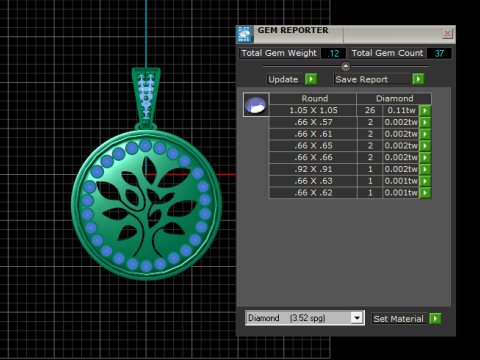Click the green arrow for the .92 X .91 row

425,169
